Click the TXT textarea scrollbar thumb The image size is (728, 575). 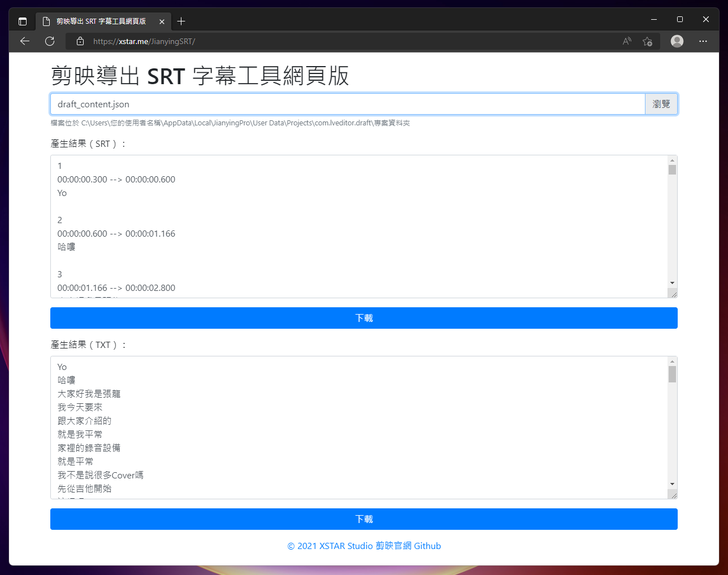point(672,374)
